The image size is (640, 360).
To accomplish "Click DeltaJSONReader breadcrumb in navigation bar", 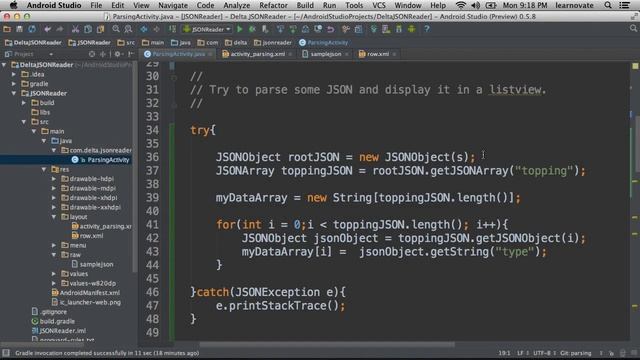I will pos(33,42).
